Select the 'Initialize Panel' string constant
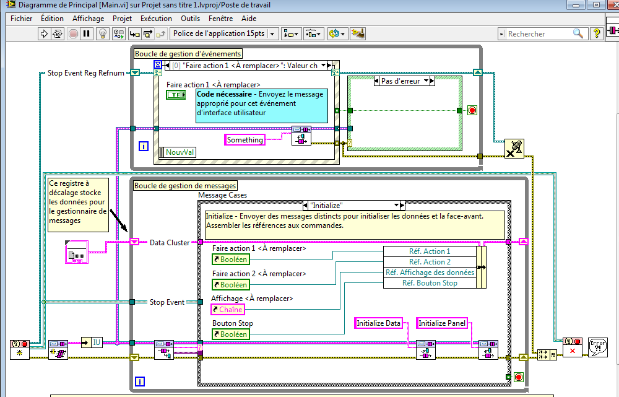The image size is (619, 397). (442, 324)
